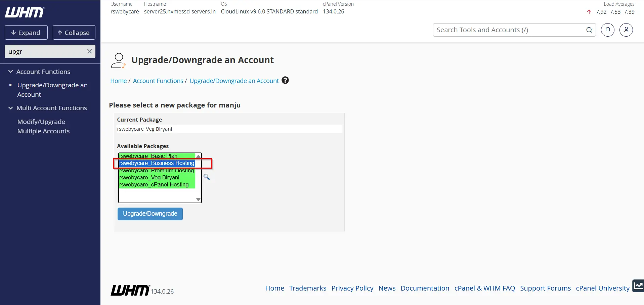
Task: Open the News footer link
Action: click(x=387, y=288)
